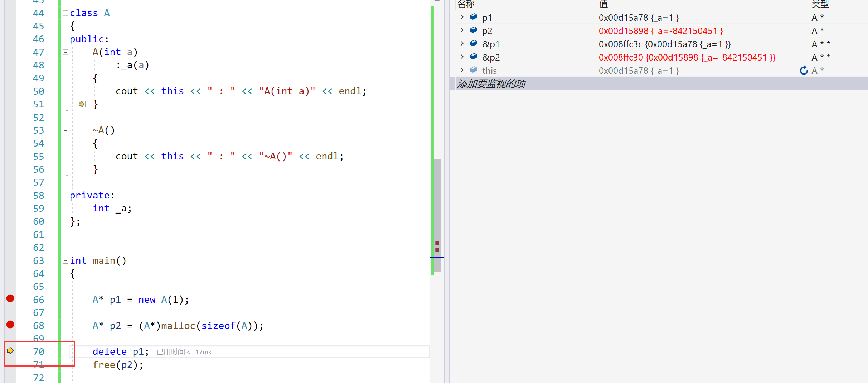Select the variable icon beside &p1
The image size is (868, 383).
474,43
